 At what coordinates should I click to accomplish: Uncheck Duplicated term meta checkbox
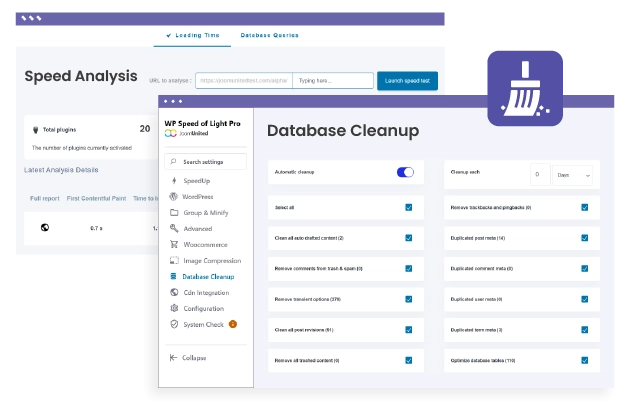(585, 330)
